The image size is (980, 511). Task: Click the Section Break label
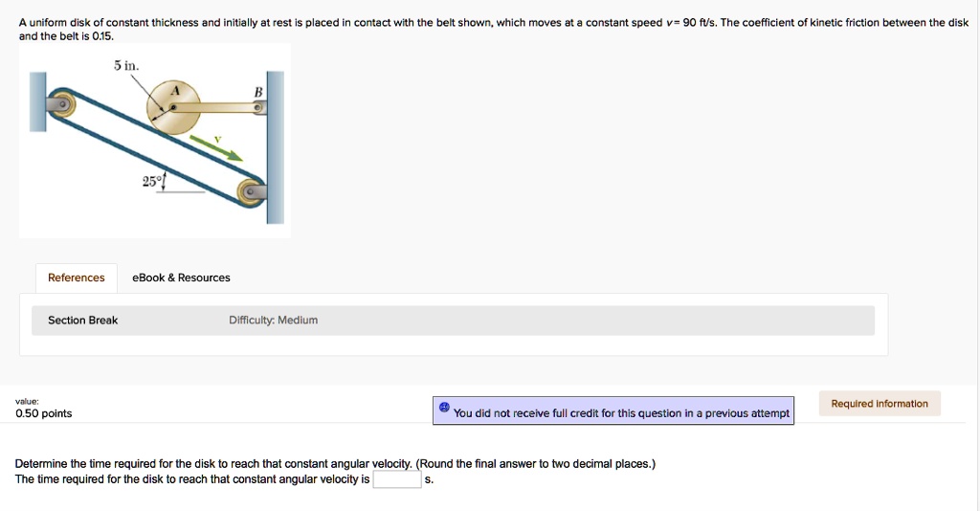pyautogui.click(x=83, y=321)
